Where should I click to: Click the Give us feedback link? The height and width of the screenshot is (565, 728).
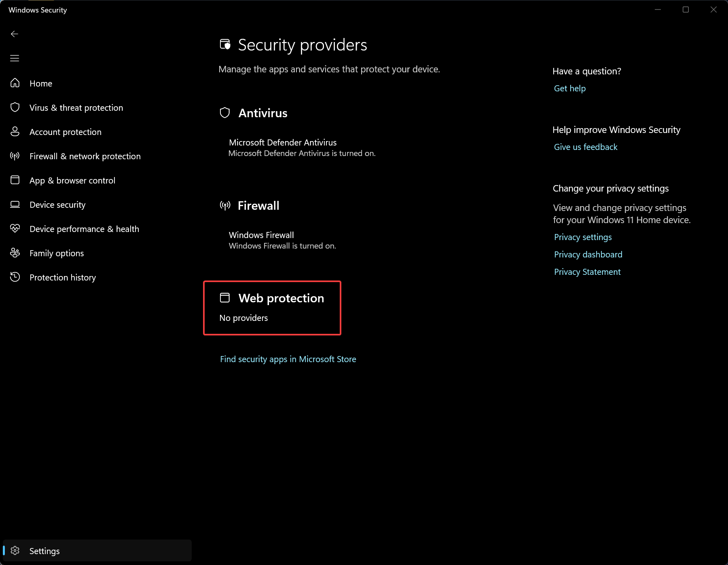click(x=585, y=147)
